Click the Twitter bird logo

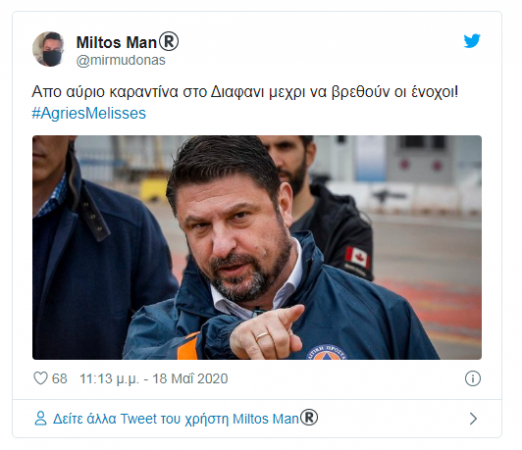click(x=472, y=40)
